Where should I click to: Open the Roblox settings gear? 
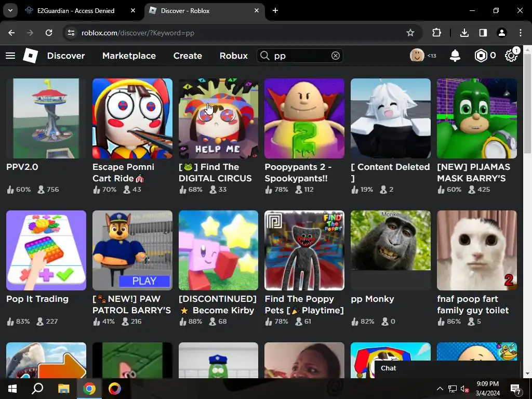(511, 56)
